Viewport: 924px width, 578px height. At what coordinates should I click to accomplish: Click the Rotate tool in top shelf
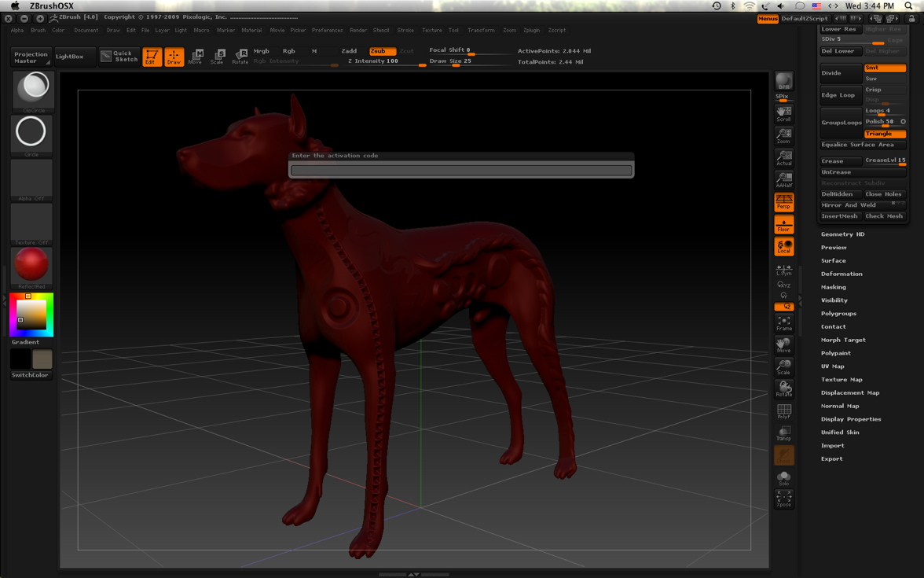click(x=240, y=57)
